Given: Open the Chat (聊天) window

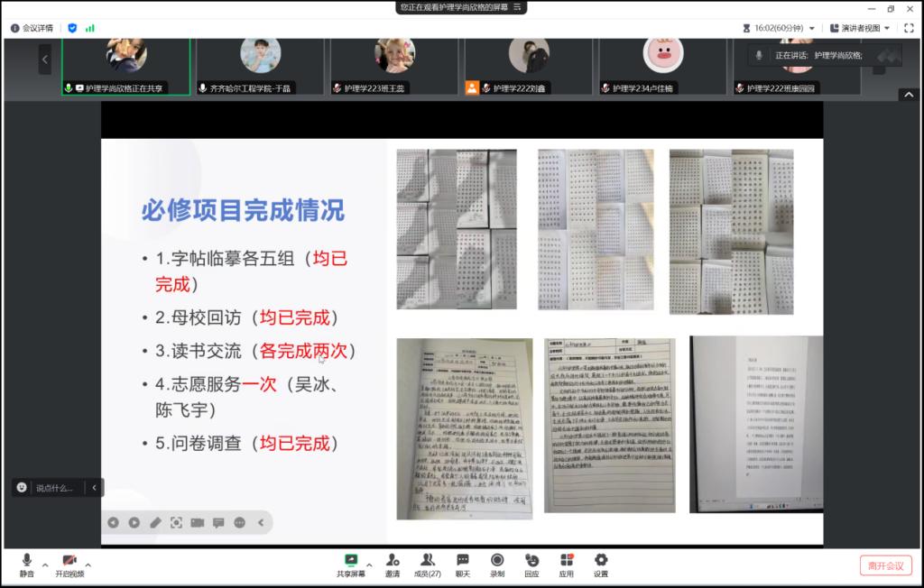Looking at the screenshot, I should point(462,565).
